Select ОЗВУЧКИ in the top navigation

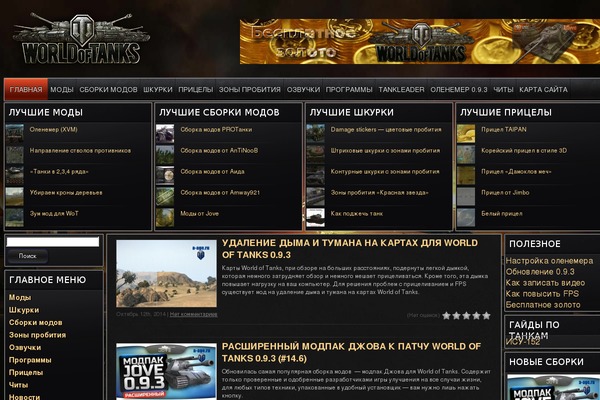click(x=303, y=90)
